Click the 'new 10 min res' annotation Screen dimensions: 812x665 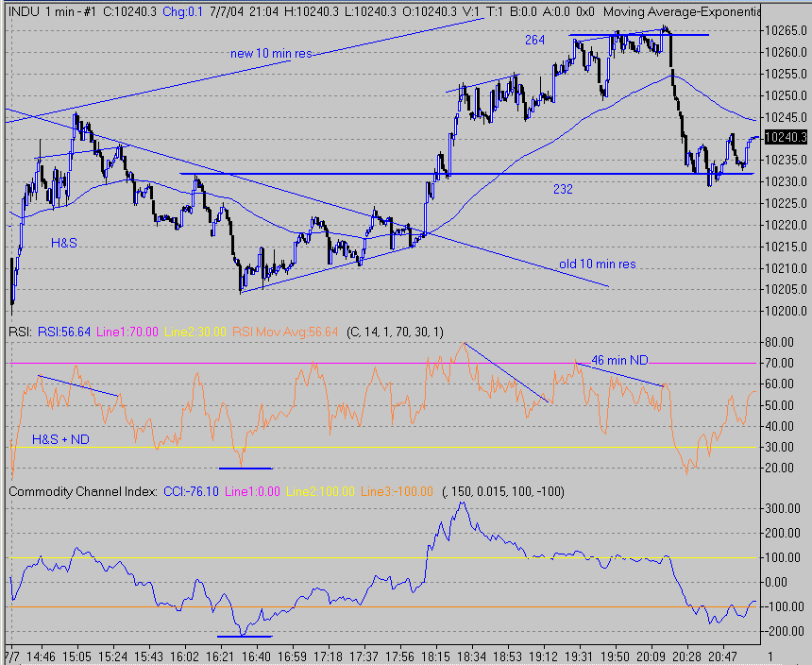coord(271,54)
